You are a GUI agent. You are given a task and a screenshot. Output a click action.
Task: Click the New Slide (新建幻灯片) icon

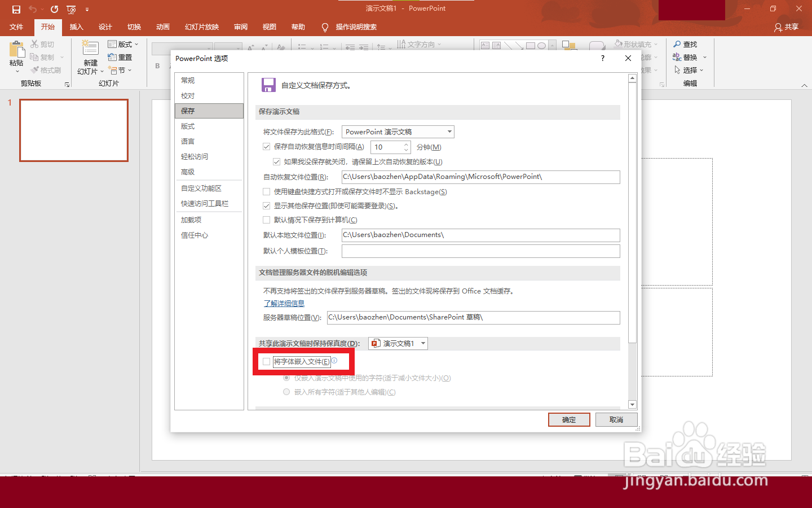[x=90, y=49]
